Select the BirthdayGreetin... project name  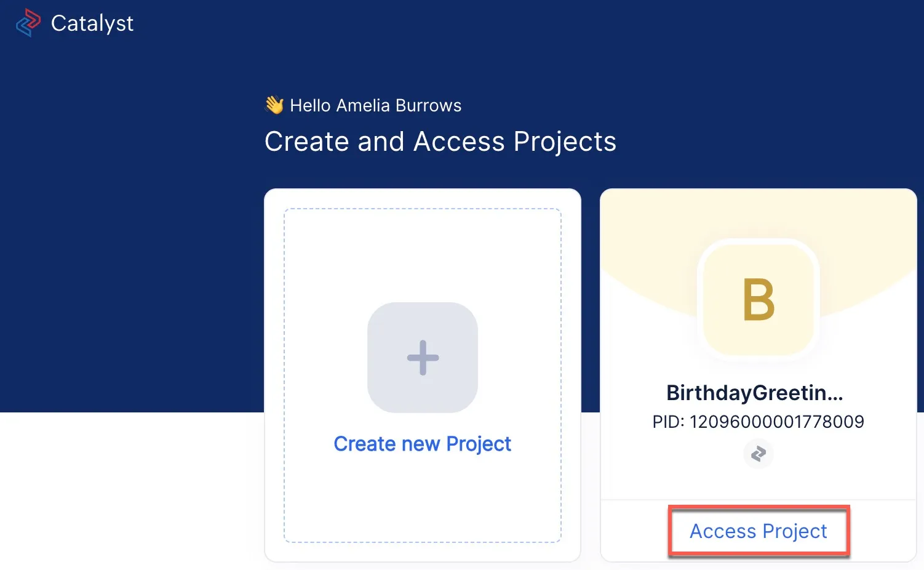point(755,393)
